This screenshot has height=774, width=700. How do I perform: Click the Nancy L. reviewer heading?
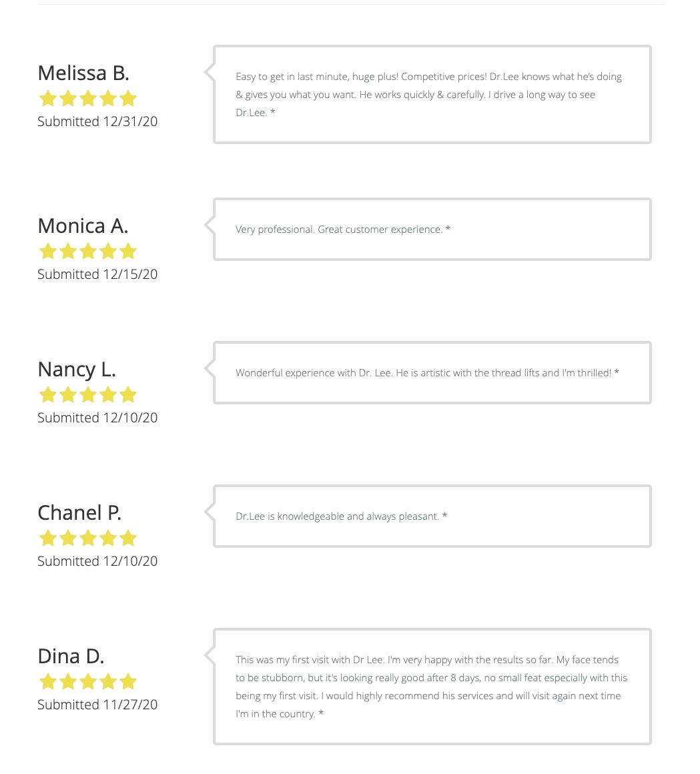(77, 369)
